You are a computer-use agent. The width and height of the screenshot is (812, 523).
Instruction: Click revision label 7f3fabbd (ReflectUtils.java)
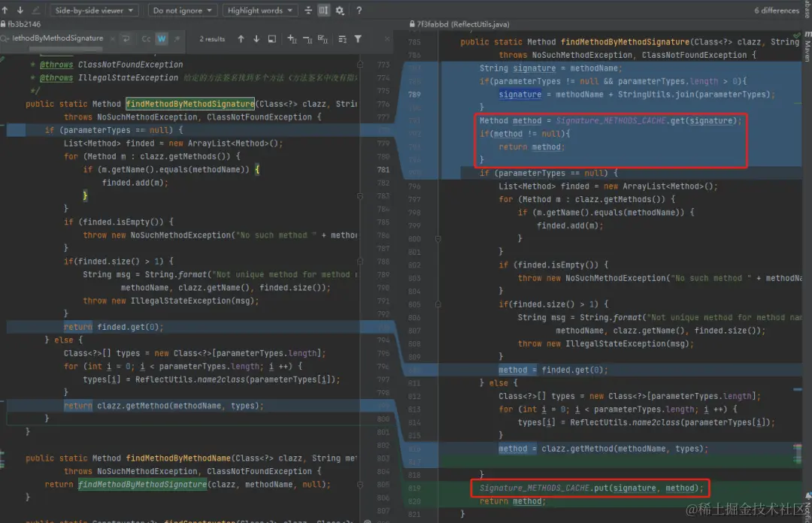click(x=463, y=24)
